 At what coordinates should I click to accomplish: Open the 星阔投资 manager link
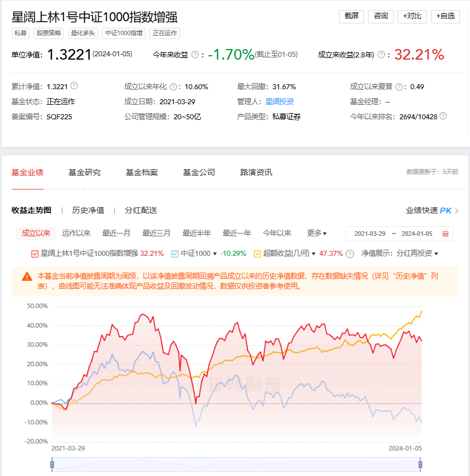coord(279,101)
